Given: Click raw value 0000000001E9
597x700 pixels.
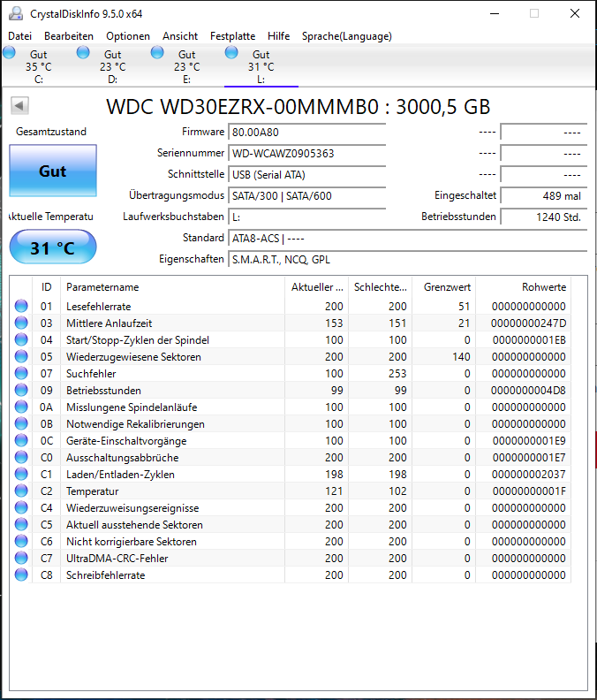Looking at the screenshot, I should click(529, 441).
